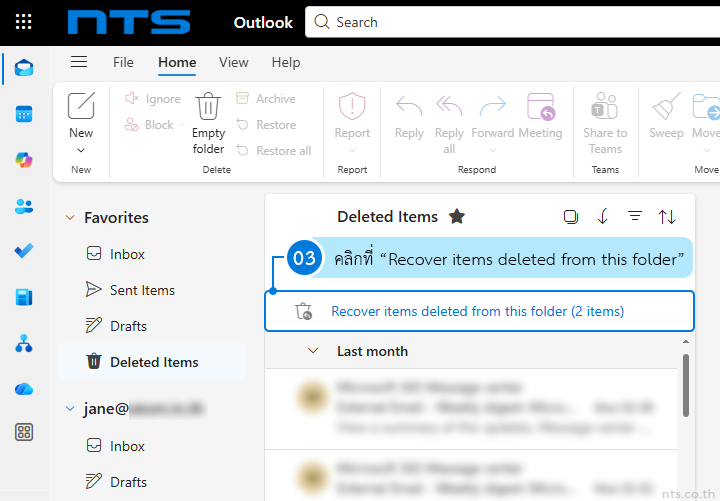
Task: Select the Home ribbon tab
Action: point(177,62)
